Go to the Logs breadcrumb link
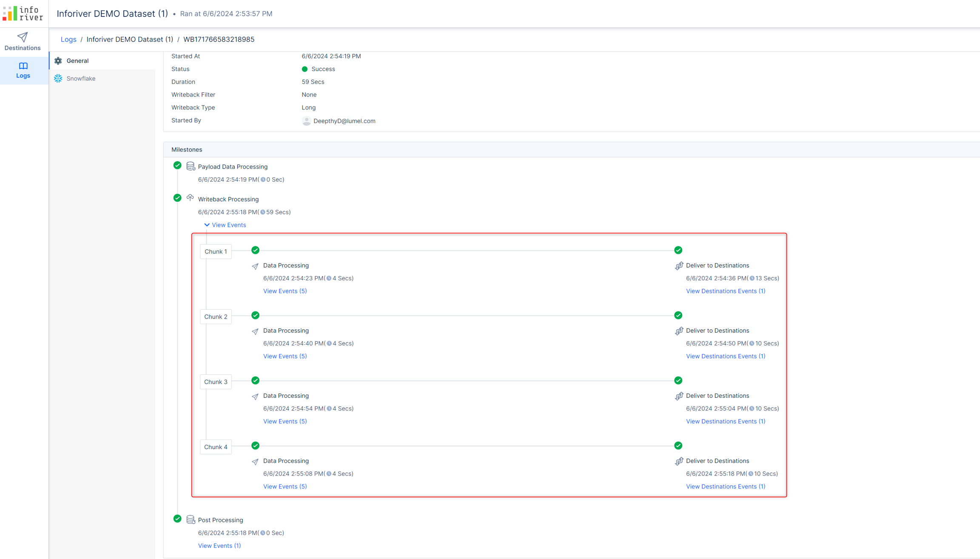 [68, 39]
